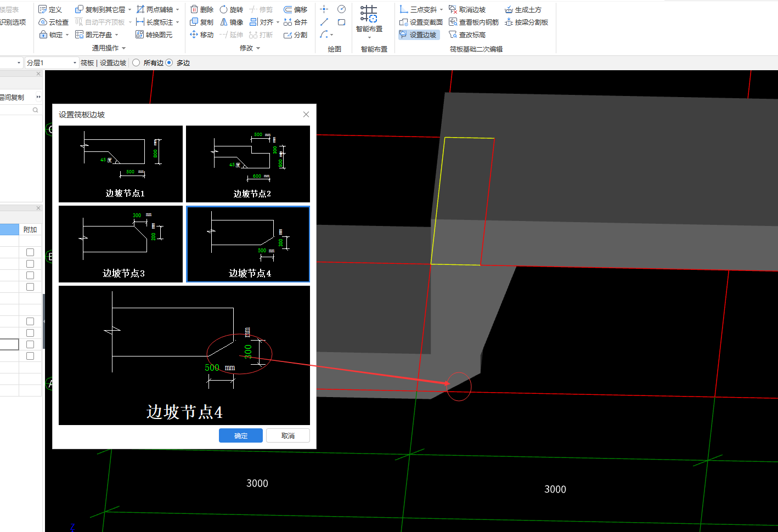Expand the 修改 group arrow
Screen dimensions: 778x532
pos(258,48)
